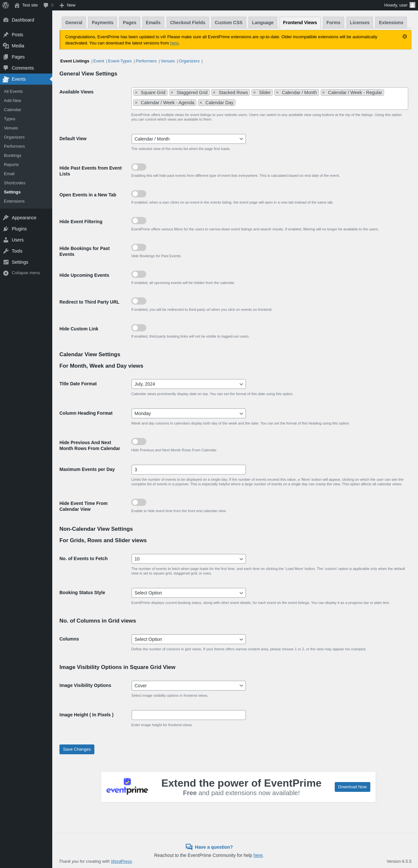Enable Hide Past Events from Event Lists

[x=138, y=167]
